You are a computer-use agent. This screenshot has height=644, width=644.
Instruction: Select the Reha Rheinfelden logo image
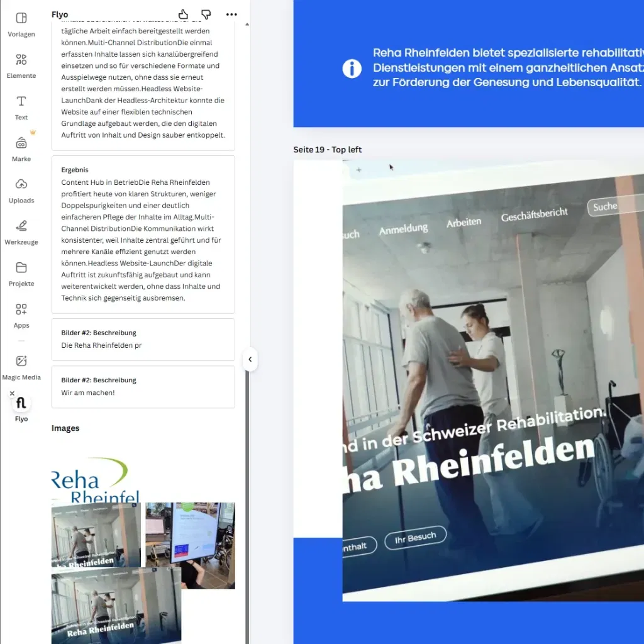pyautogui.click(x=96, y=479)
